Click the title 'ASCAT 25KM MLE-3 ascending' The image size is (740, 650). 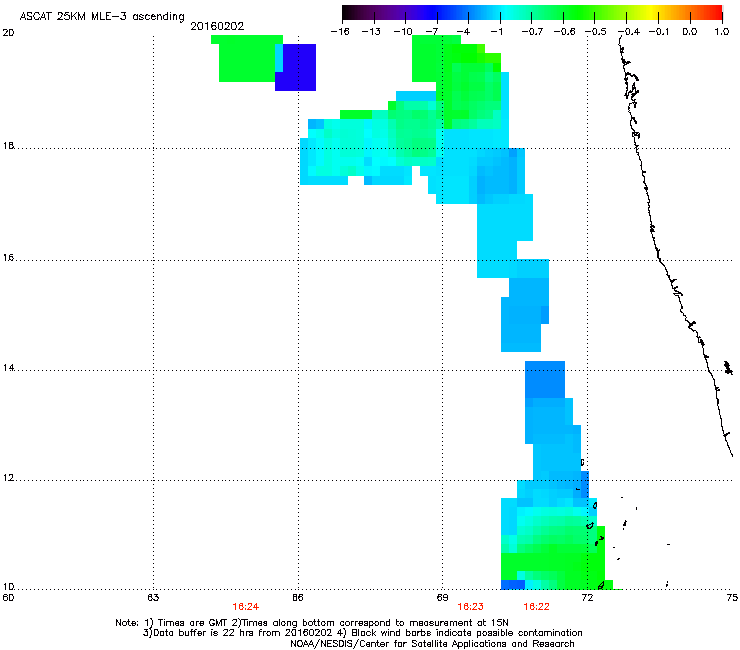[x=102, y=16]
